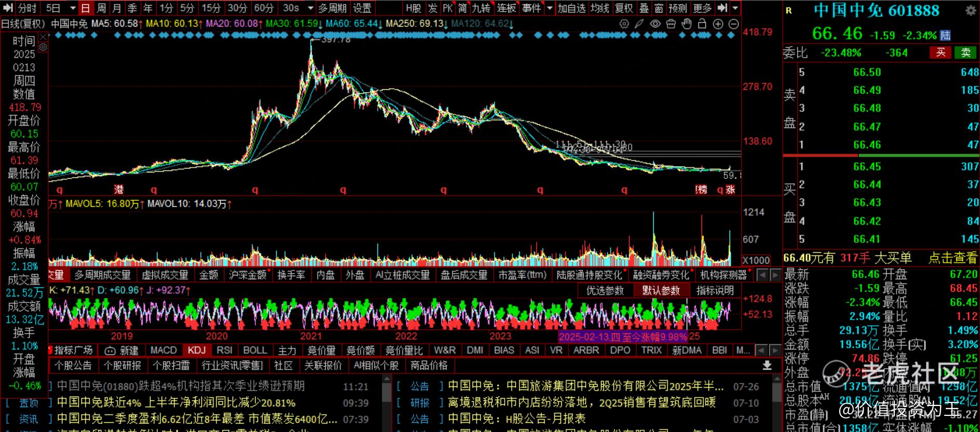Toggle 均线 moving average lines
Viewport: 980px width, 432px height.
click(x=600, y=8)
